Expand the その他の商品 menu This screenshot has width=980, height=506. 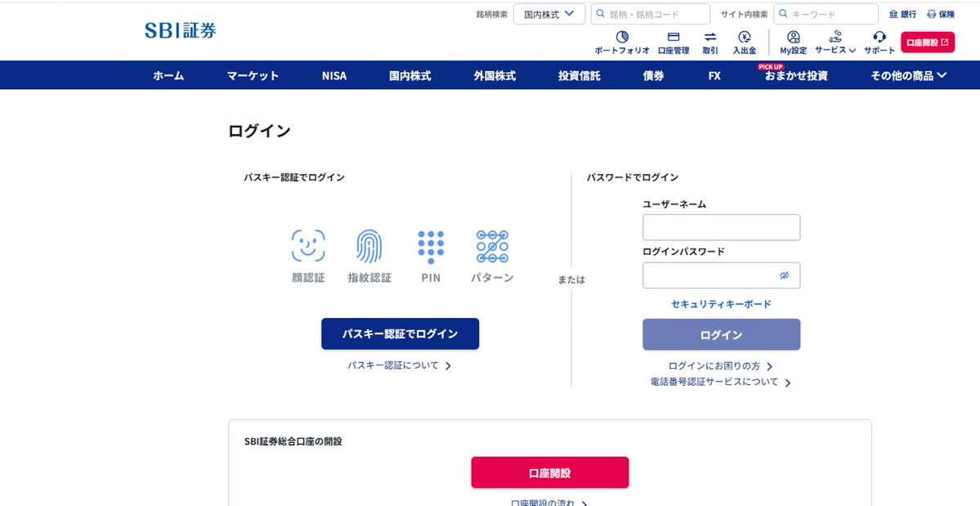[x=909, y=75]
